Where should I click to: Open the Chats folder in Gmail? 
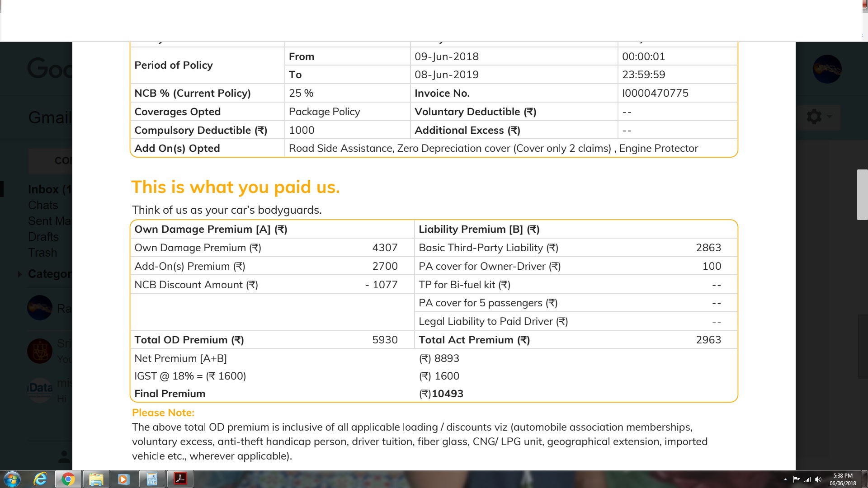43,205
